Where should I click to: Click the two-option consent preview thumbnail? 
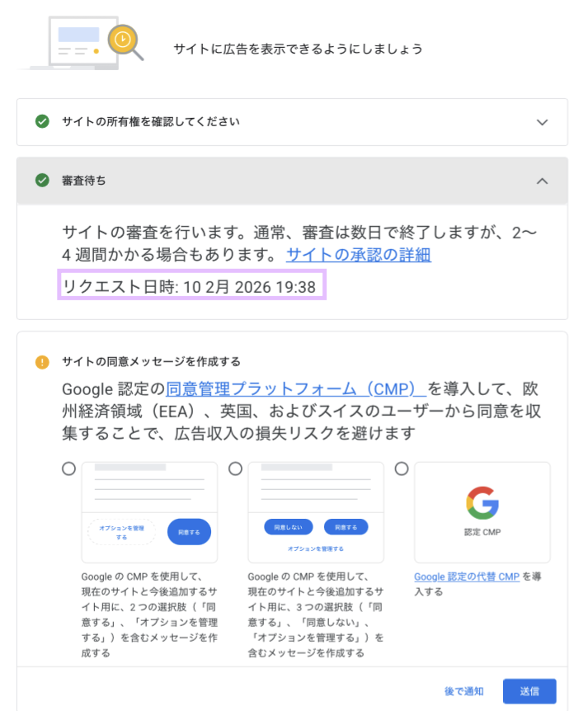(x=149, y=511)
